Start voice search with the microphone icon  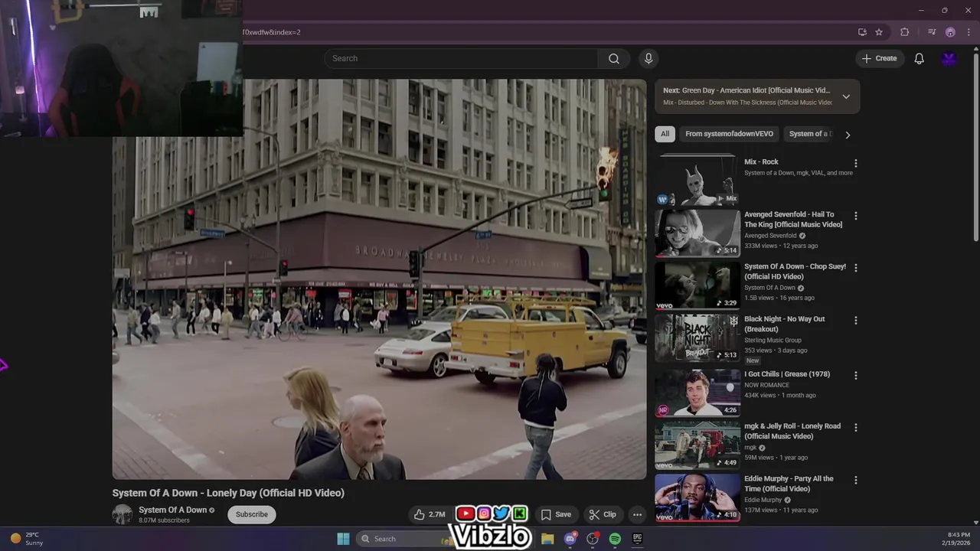coord(648,59)
